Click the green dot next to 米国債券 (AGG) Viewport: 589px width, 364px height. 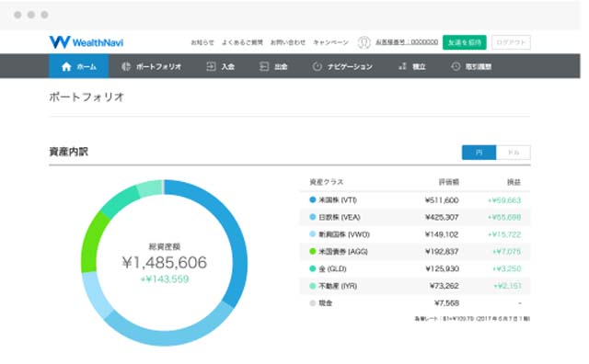click(313, 251)
